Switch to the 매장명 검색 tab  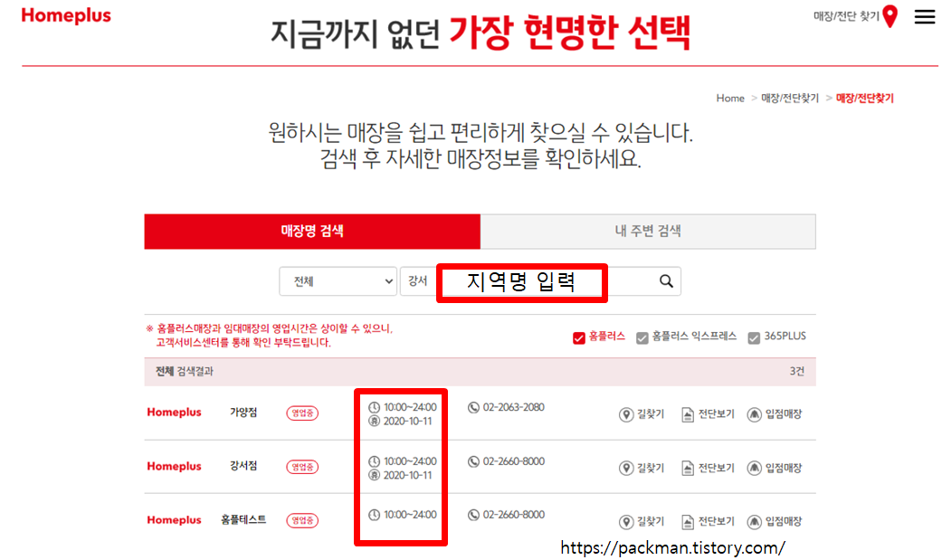[312, 232]
